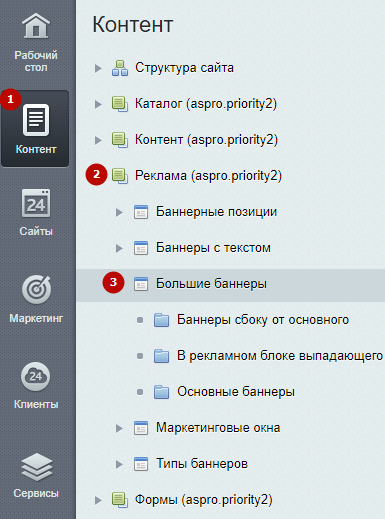Image resolution: width=385 pixels, height=519 pixels.
Task: Click the Большие баннеры list icon
Action: (141, 284)
